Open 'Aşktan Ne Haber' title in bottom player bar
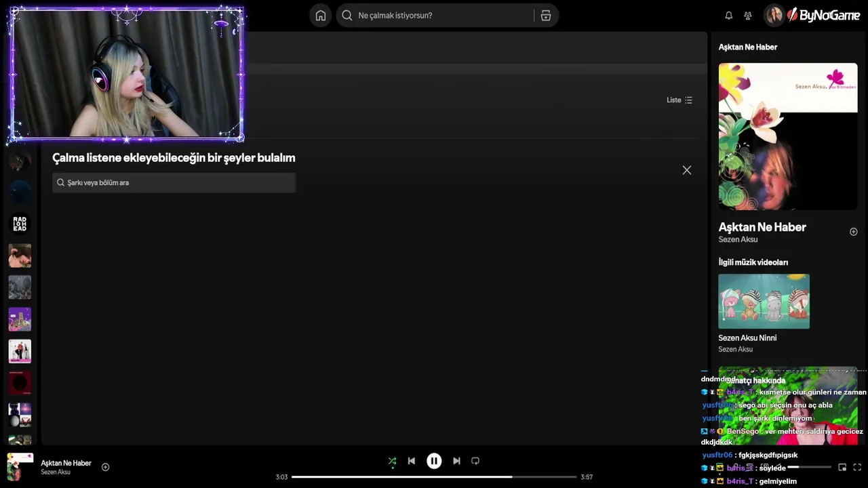 [66, 463]
